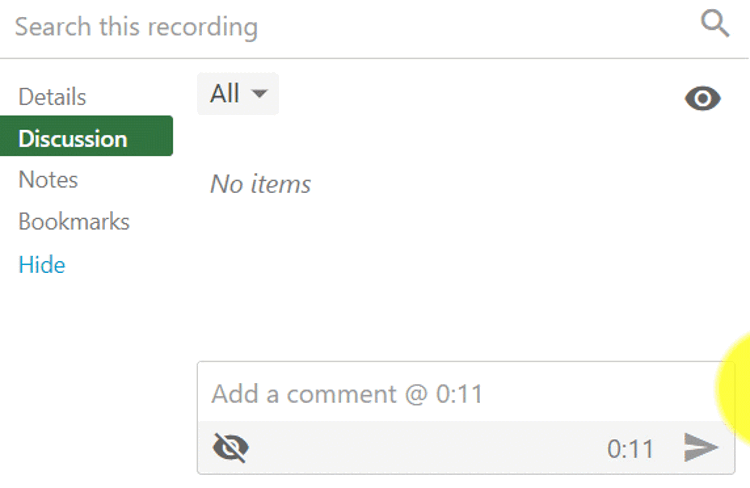Click the Hide link
The width and height of the screenshot is (750, 488).
click(42, 265)
